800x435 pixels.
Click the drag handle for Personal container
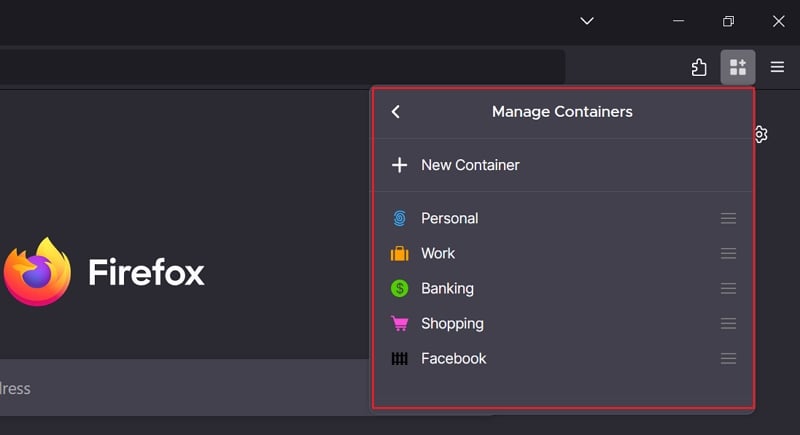(x=728, y=218)
